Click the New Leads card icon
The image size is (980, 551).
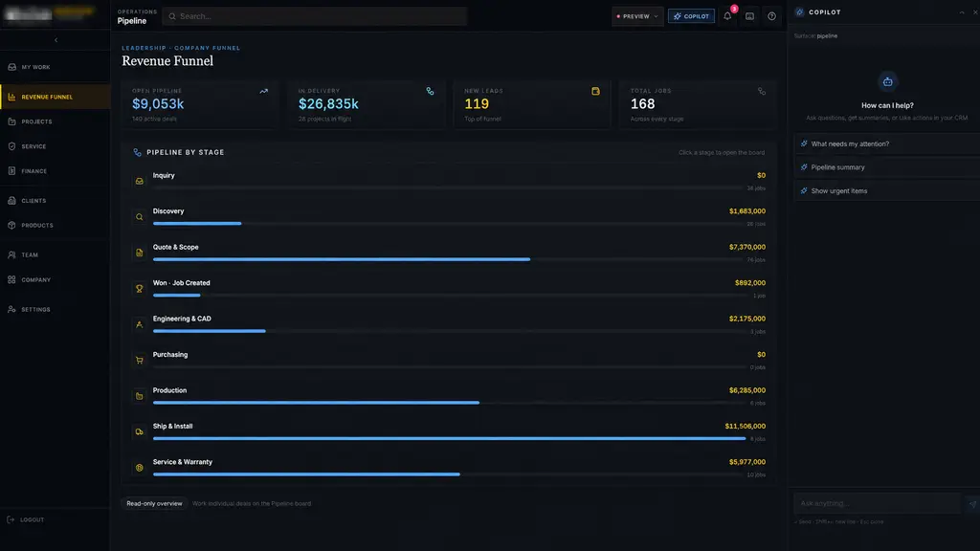click(x=595, y=91)
